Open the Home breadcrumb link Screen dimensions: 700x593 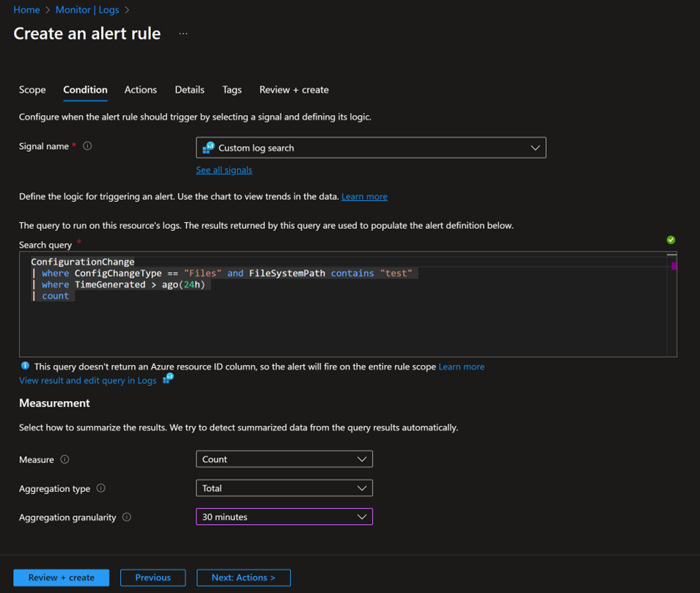tap(26, 10)
